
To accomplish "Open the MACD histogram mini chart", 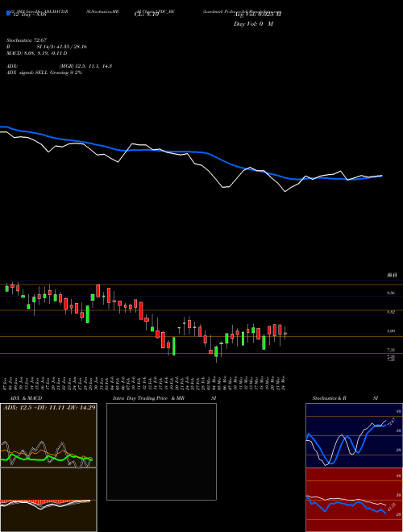I will (48, 500).
